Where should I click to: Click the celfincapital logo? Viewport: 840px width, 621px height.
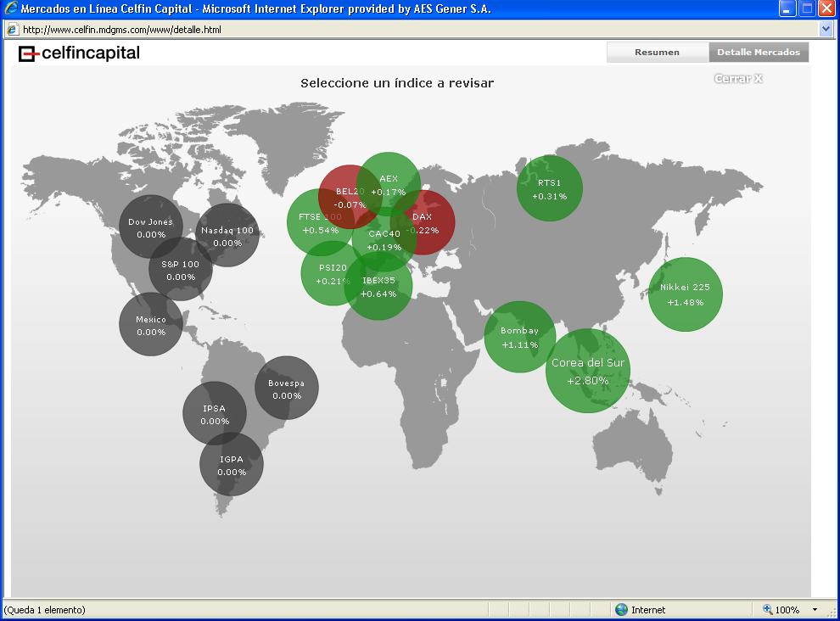point(79,53)
